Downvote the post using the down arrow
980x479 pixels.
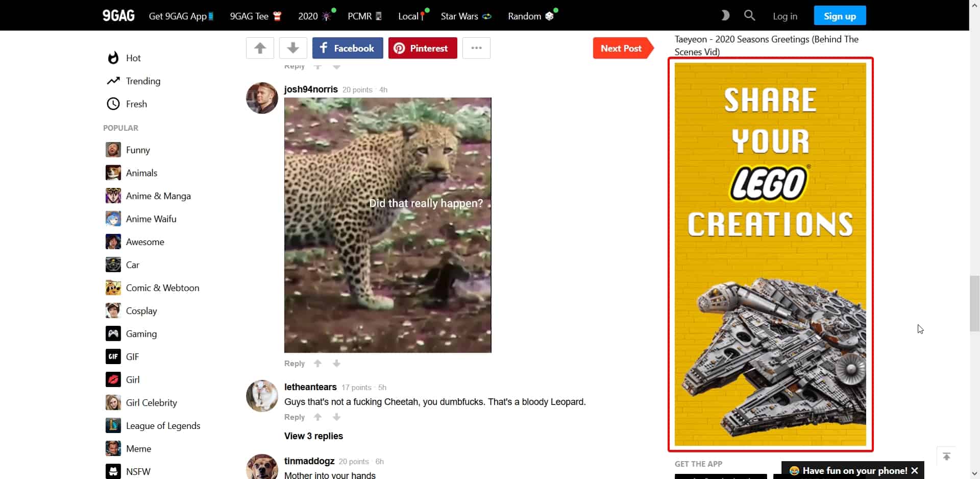click(x=293, y=48)
